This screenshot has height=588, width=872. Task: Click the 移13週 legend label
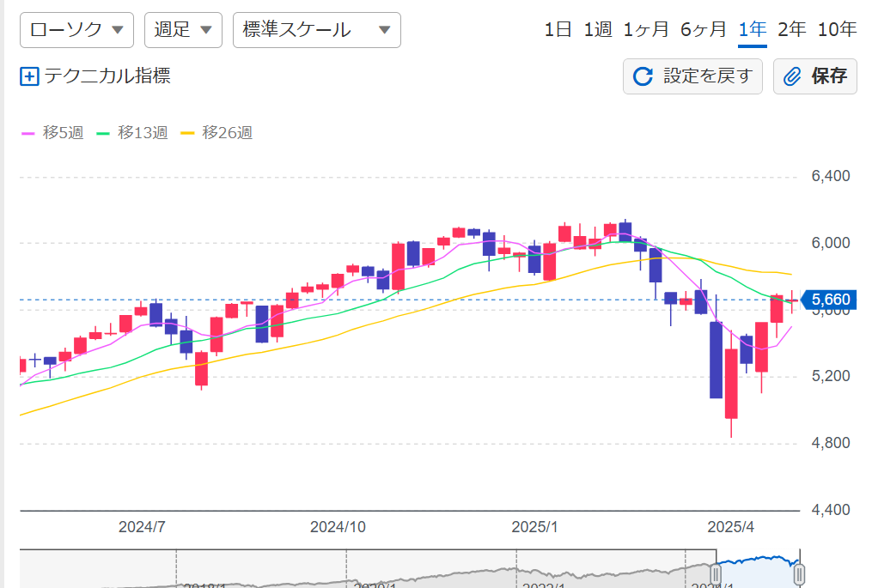143,133
